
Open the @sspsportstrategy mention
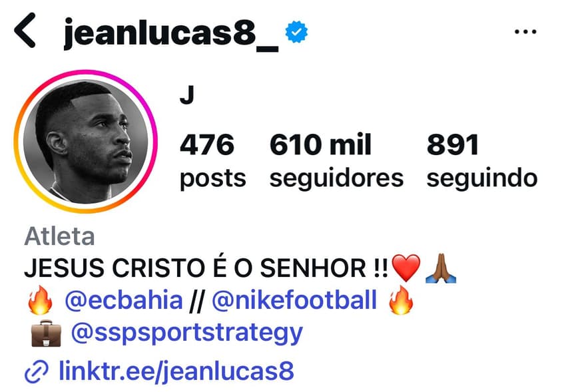pyautogui.click(x=187, y=333)
